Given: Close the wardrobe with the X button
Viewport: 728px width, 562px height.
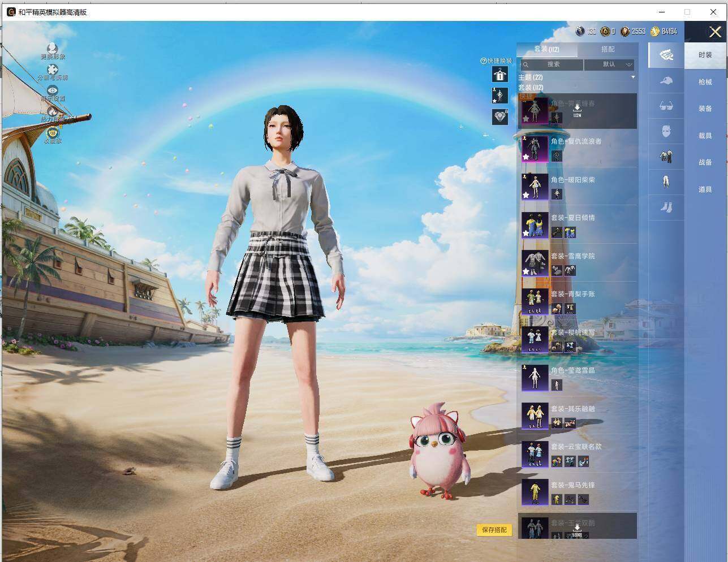Looking at the screenshot, I should pyautogui.click(x=715, y=32).
